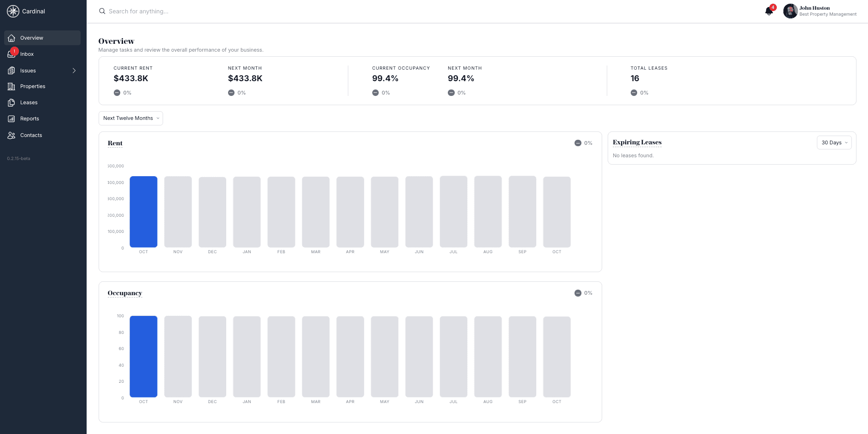Open the Expiring Leases panel title
The width and height of the screenshot is (868, 434).
(637, 143)
